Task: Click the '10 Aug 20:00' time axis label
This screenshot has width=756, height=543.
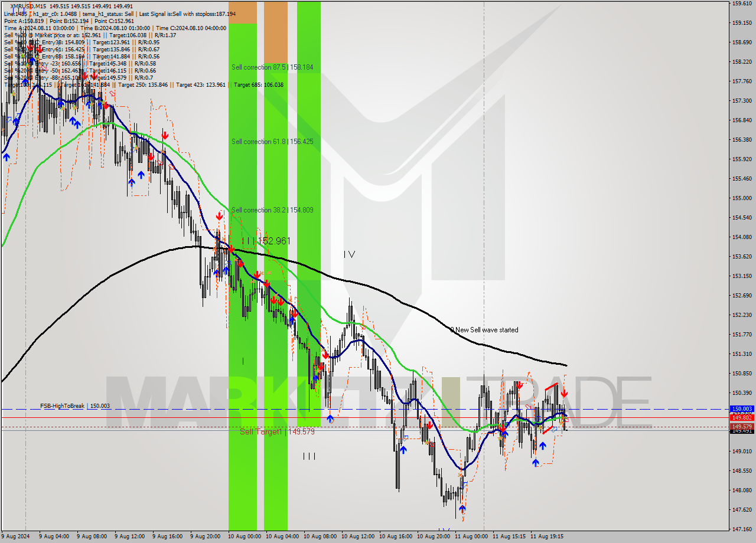Action: click(x=433, y=537)
